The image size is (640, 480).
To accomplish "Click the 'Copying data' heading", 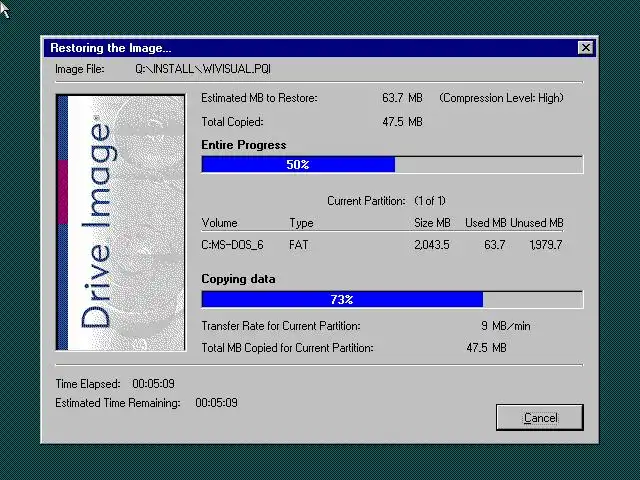I will point(238,279).
